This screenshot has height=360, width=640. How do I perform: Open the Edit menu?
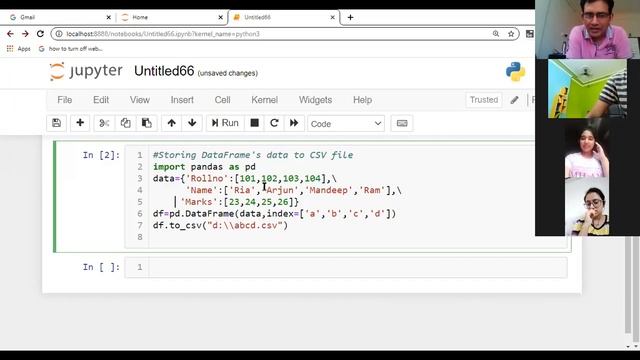[x=101, y=100]
